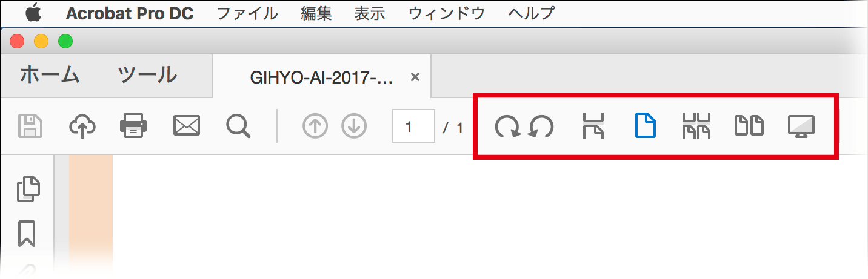Open page thumbnails panel in sidebar
868x279 pixels.
(28, 188)
